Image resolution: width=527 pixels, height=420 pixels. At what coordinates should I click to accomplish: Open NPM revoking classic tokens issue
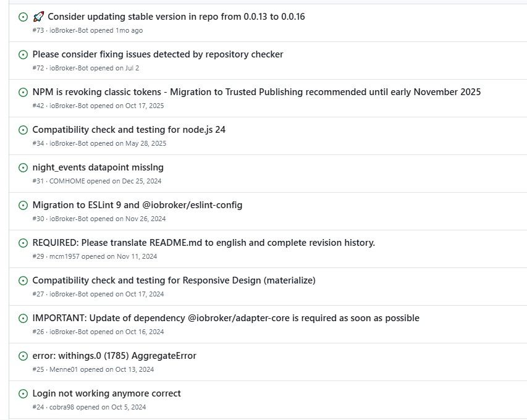pos(256,92)
